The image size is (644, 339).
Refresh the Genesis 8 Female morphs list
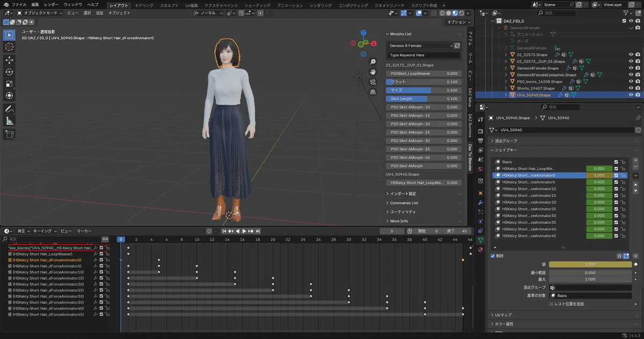(x=457, y=46)
